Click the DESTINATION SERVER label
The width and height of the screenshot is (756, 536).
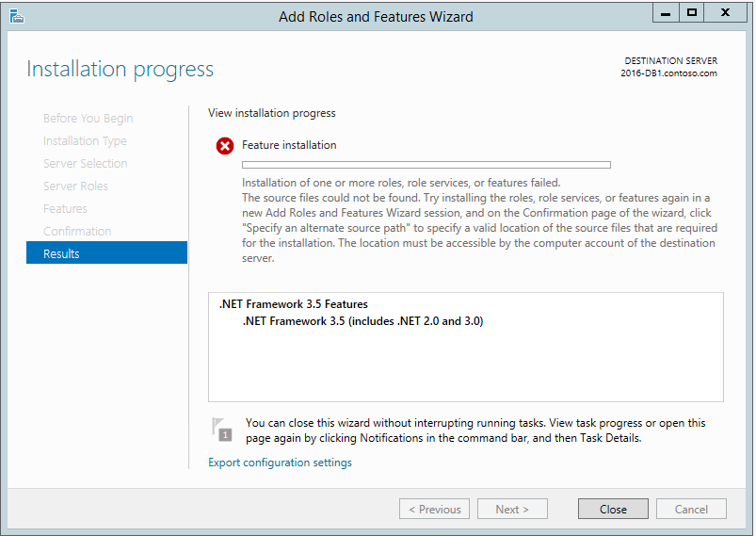[671, 61]
